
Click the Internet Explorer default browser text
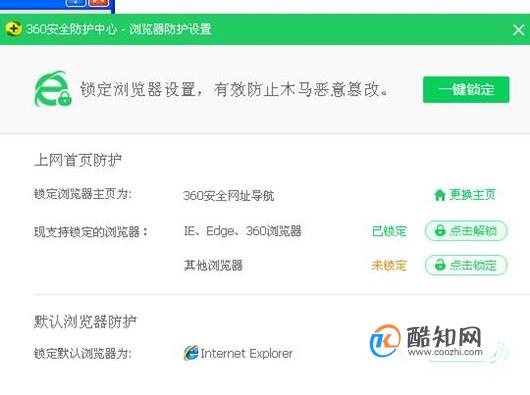pos(247,353)
